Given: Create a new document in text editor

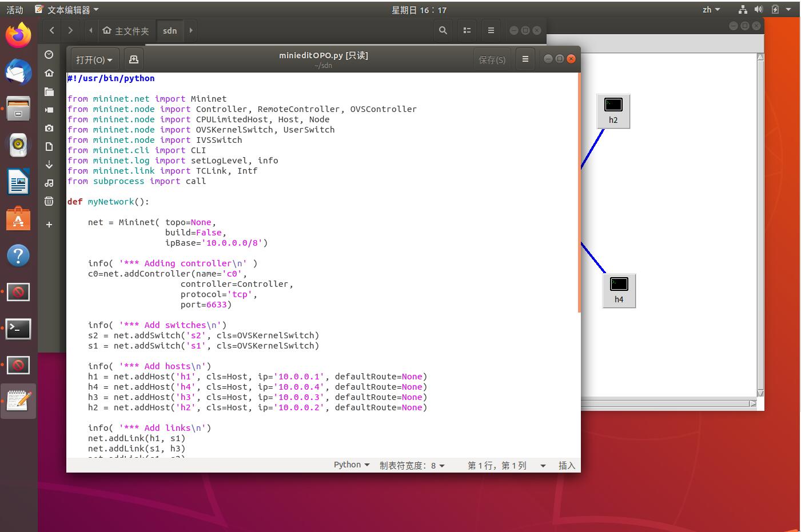Looking at the screenshot, I should [x=134, y=59].
